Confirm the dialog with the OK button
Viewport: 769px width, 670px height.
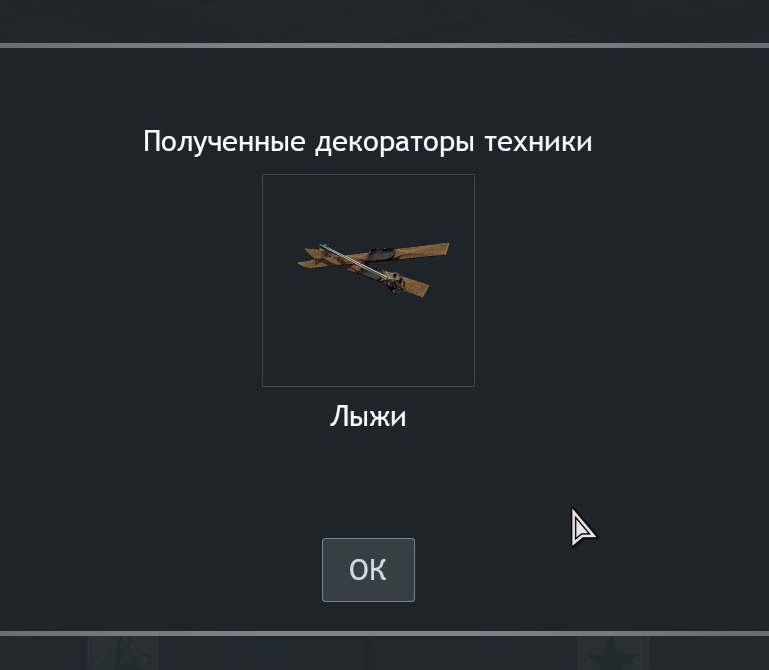[x=368, y=569]
